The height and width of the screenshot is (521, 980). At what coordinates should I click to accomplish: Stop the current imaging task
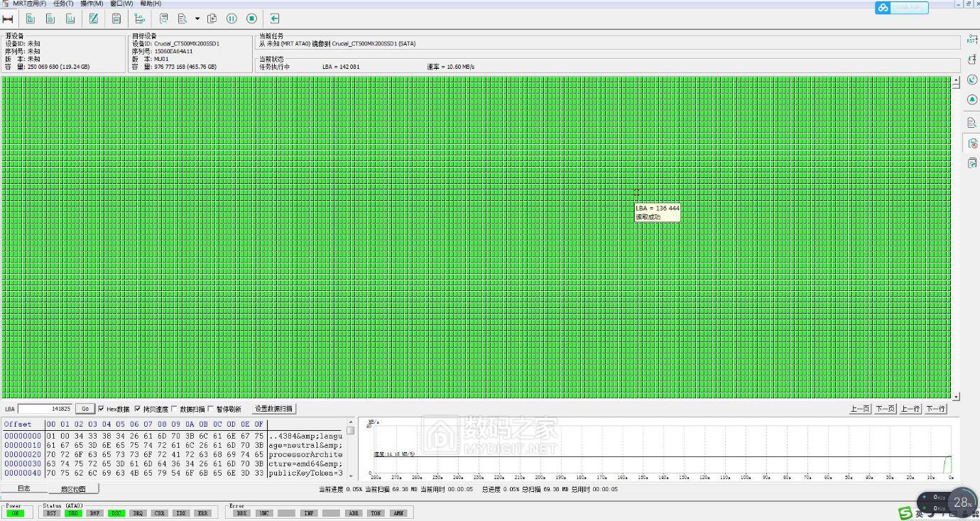point(251,18)
